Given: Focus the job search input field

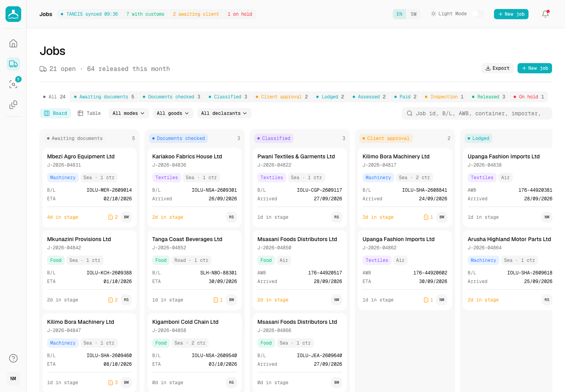Looking at the screenshot, I should [477, 113].
